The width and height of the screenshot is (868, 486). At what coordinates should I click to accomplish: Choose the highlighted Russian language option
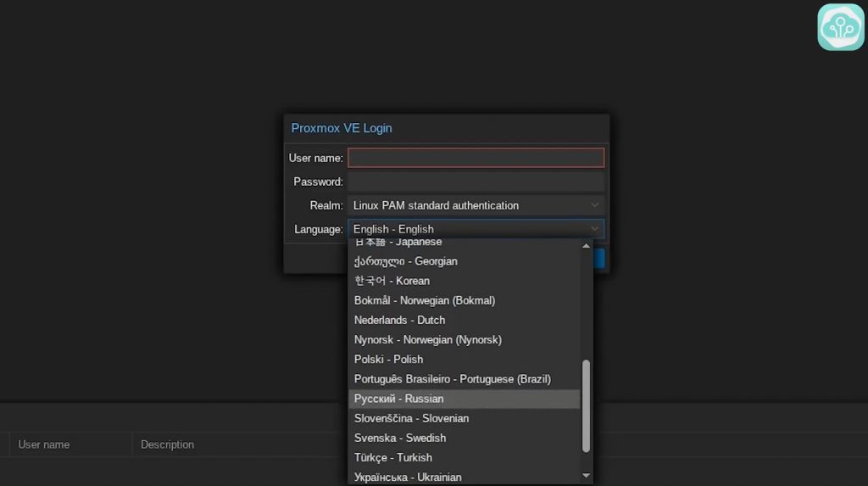click(x=464, y=399)
